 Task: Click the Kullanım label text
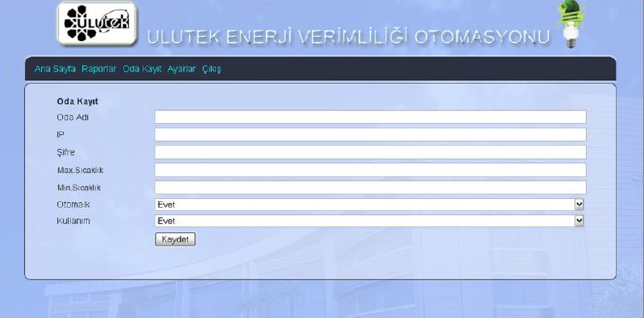pyautogui.click(x=73, y=221)
